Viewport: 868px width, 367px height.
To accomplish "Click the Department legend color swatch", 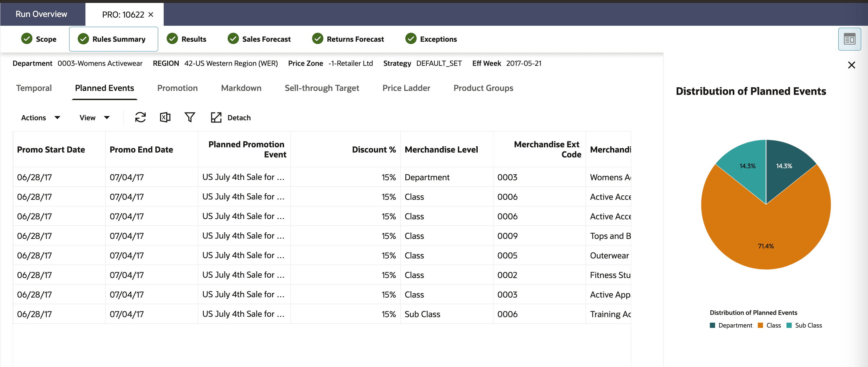I will coord(712,325).
